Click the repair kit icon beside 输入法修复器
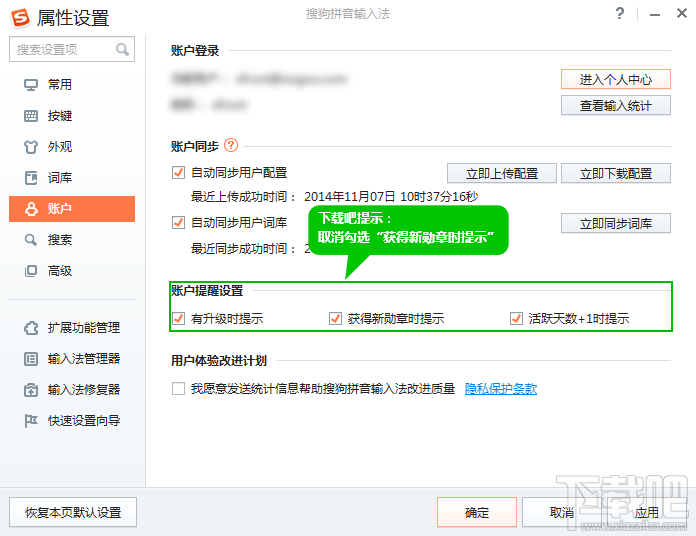Image resolution: width=696 pixels, height=536 pixels. (31, 390)
